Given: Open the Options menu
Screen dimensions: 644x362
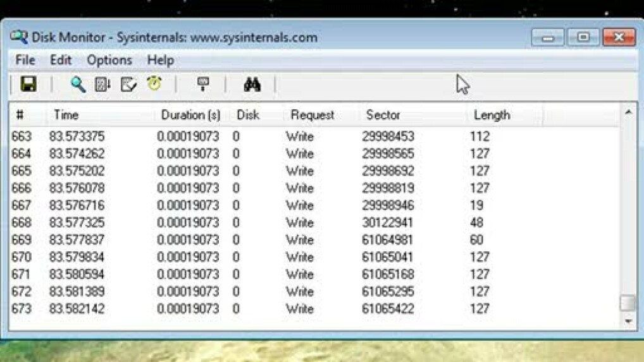Looking at the screenshot, I should pyautogui.click(x=109, y=60).
